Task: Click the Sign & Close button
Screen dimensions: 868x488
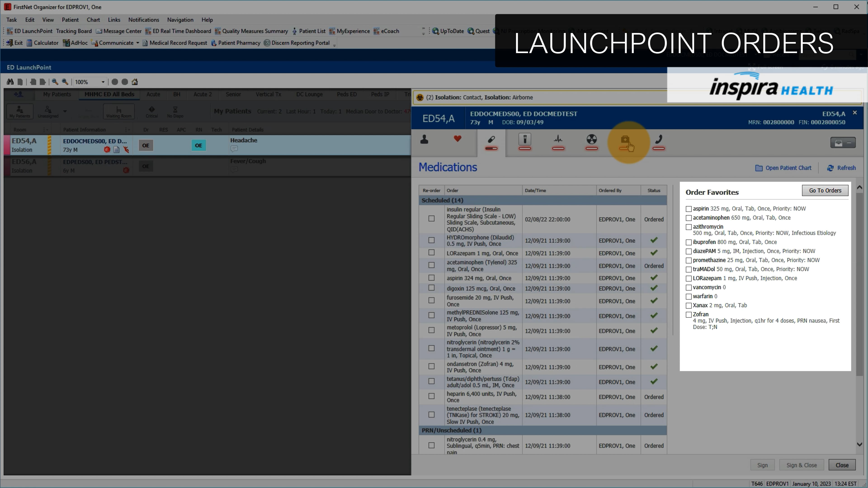Action: 802,465
